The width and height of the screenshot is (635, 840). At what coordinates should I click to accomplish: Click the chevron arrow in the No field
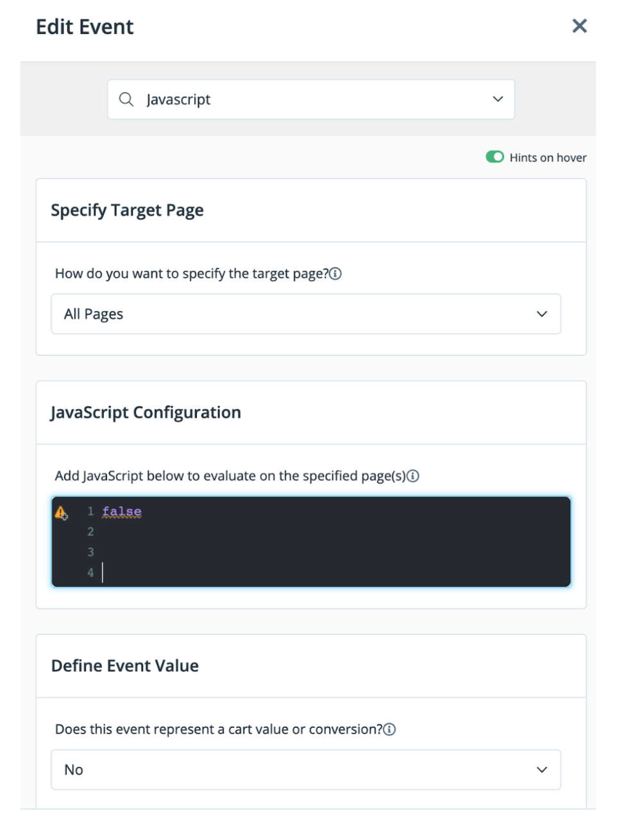[x=542, y=769]
